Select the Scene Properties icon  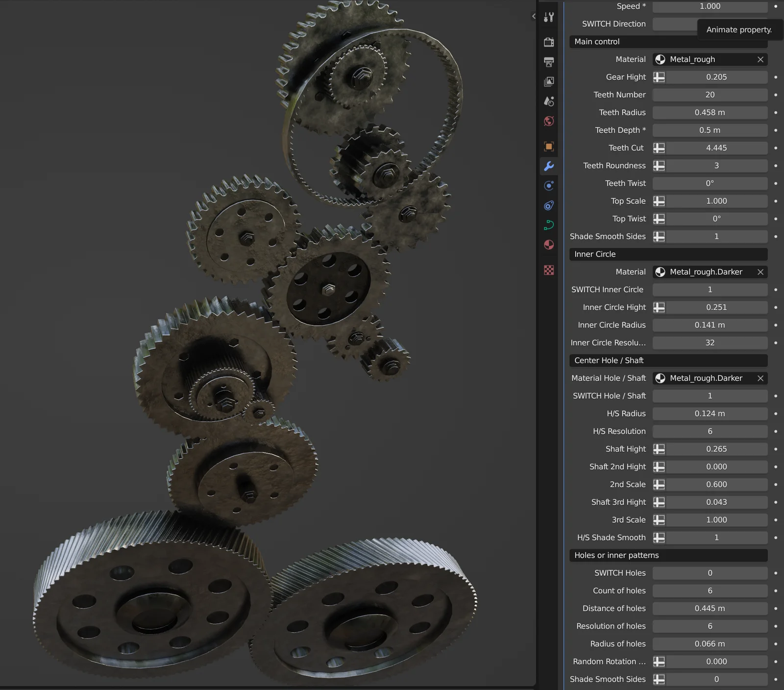(549, 101)
